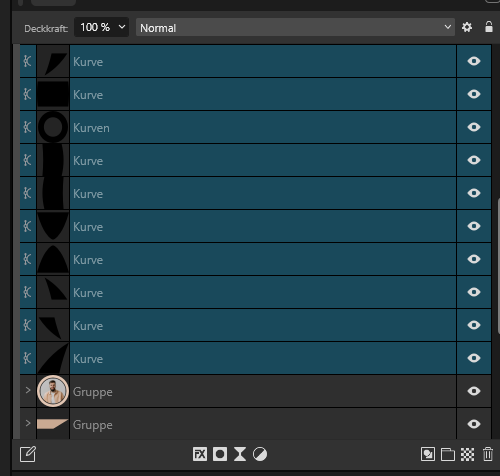
Task: Expand the Gruppe with the portrait thumbnail
Action: pos(28,390)
